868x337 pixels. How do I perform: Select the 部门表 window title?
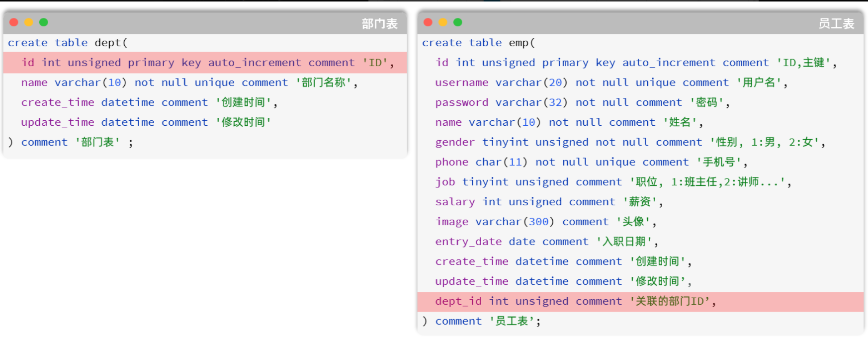[379, 23]
